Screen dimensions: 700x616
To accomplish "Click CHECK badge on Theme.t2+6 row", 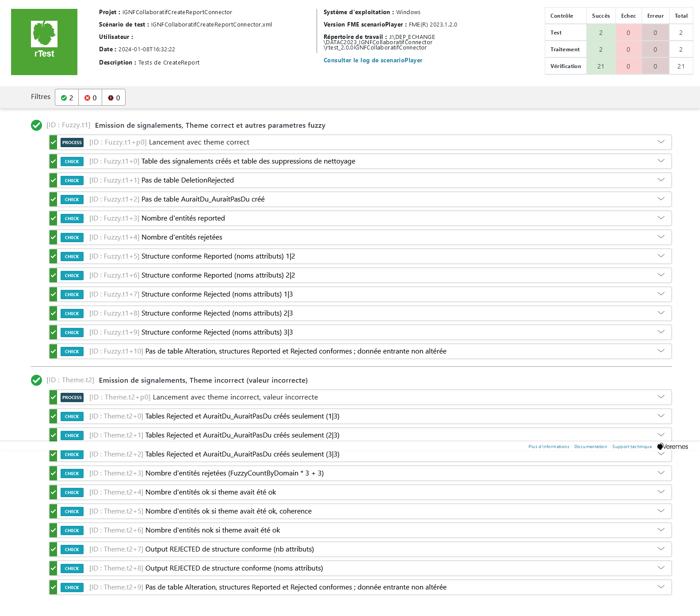I will (72, 530).
